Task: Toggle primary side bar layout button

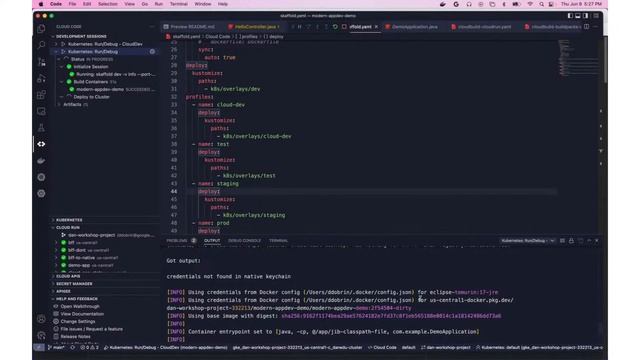Action: (x=570, y=16)
